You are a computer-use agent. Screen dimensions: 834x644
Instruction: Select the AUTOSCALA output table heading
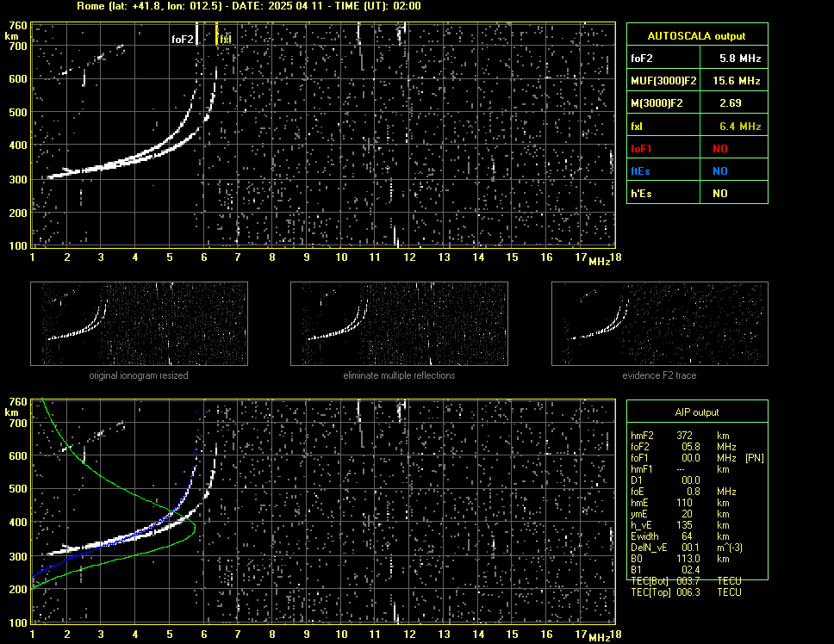click(696, 36)
